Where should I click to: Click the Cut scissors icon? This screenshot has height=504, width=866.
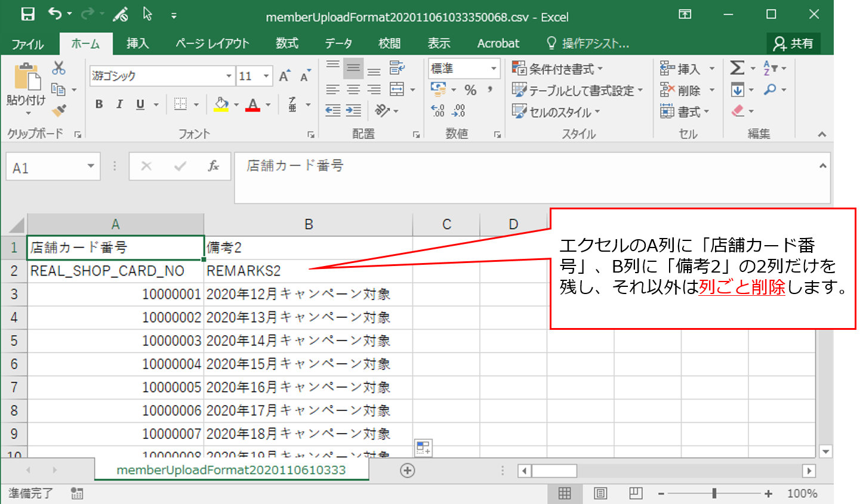coord(58,68)
